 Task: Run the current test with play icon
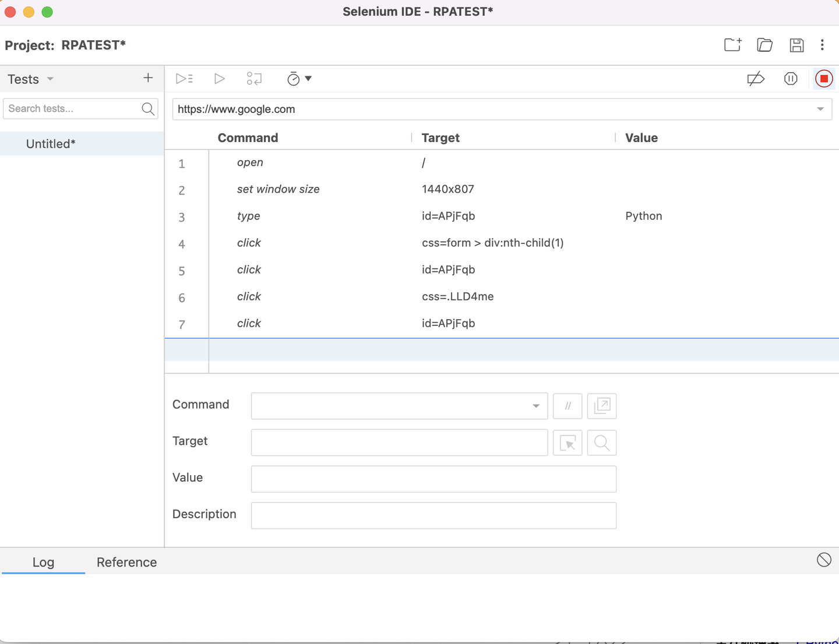pyautogui.click(x=219, y=79)
